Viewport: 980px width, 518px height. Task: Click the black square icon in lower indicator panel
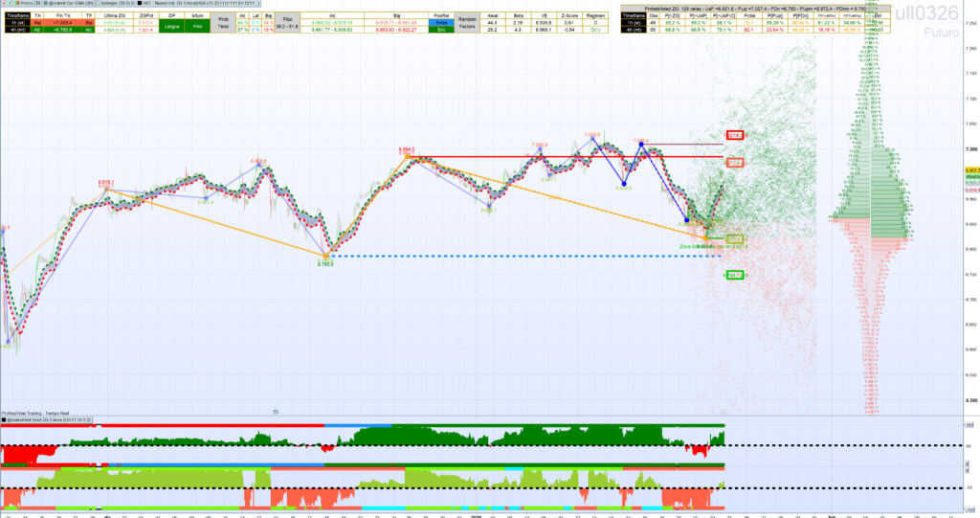[x=4, y=420]
